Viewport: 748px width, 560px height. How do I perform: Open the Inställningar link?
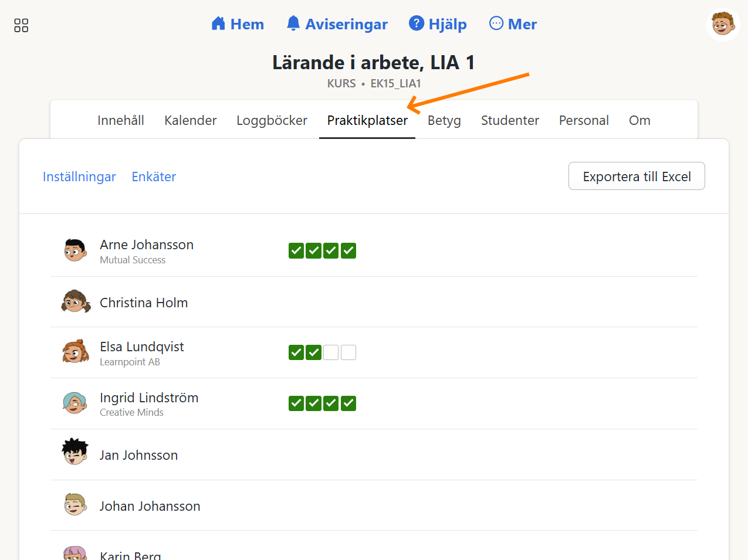pyautogui.click(x=79, y=177)
